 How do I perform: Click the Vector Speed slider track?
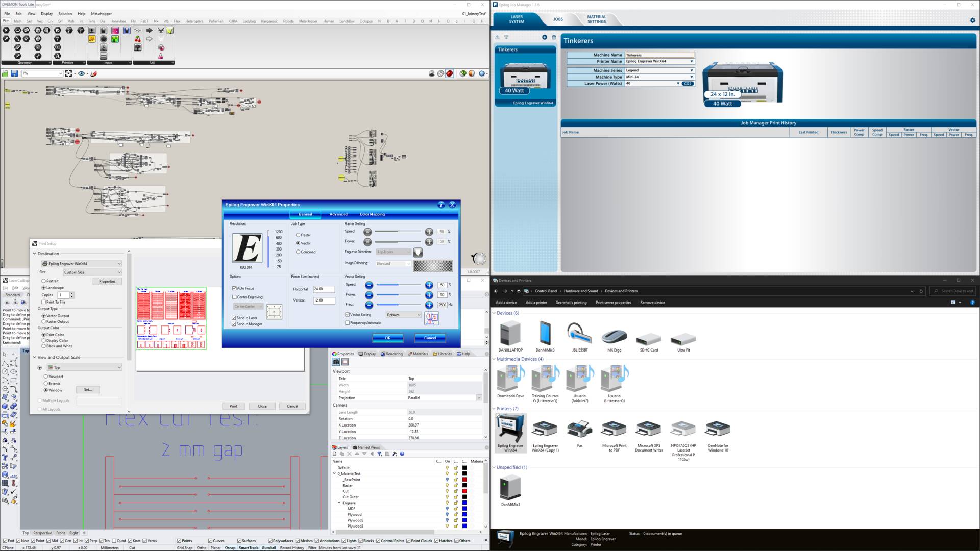(399, 285)
